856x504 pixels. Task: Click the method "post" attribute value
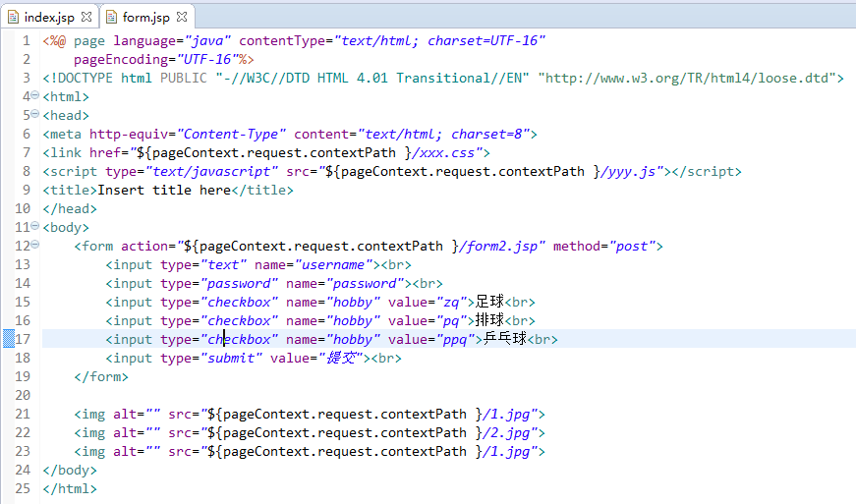click(x=632, y=246)
